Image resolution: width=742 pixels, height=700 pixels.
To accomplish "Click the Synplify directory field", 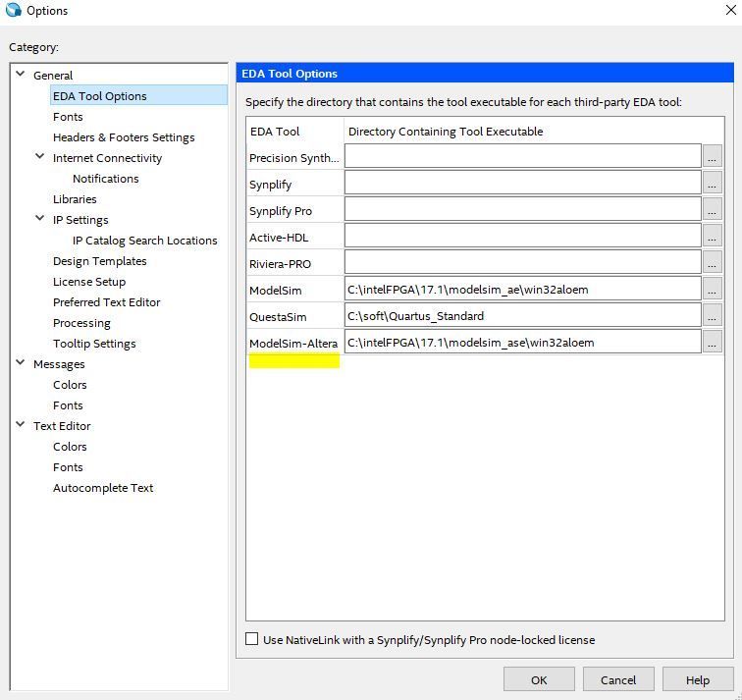I will pyautogui.click(x=523, y=183).
